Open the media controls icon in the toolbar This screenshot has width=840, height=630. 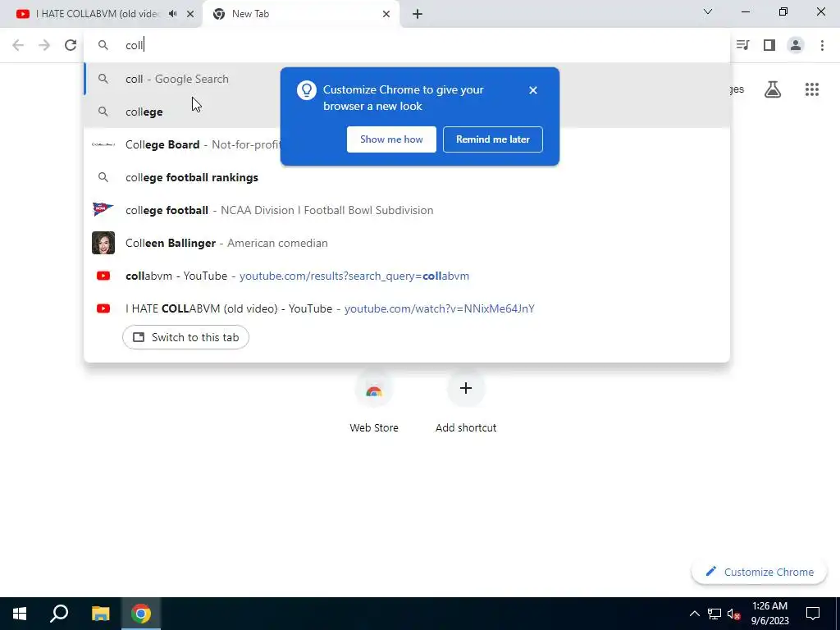coord(742,45)
